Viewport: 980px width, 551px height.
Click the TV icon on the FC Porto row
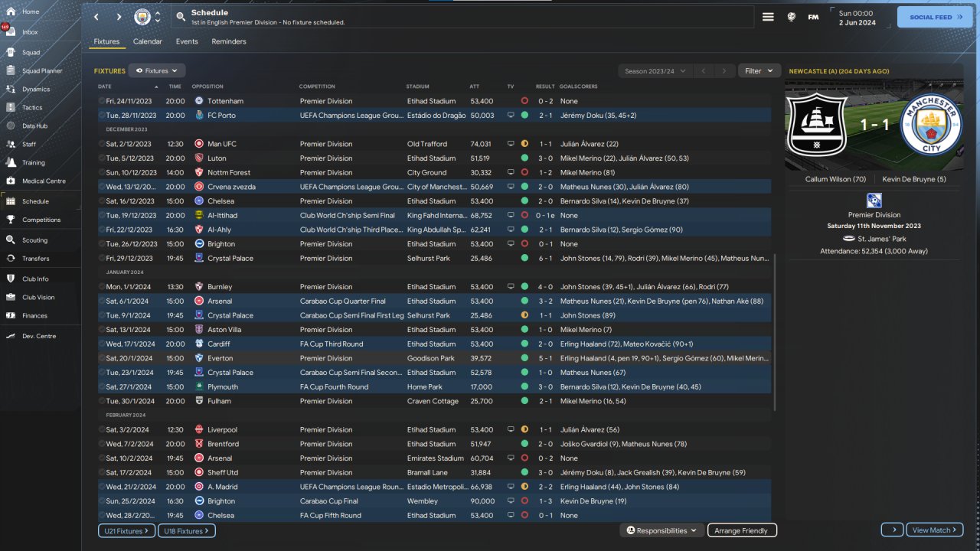tap(511, 116)
